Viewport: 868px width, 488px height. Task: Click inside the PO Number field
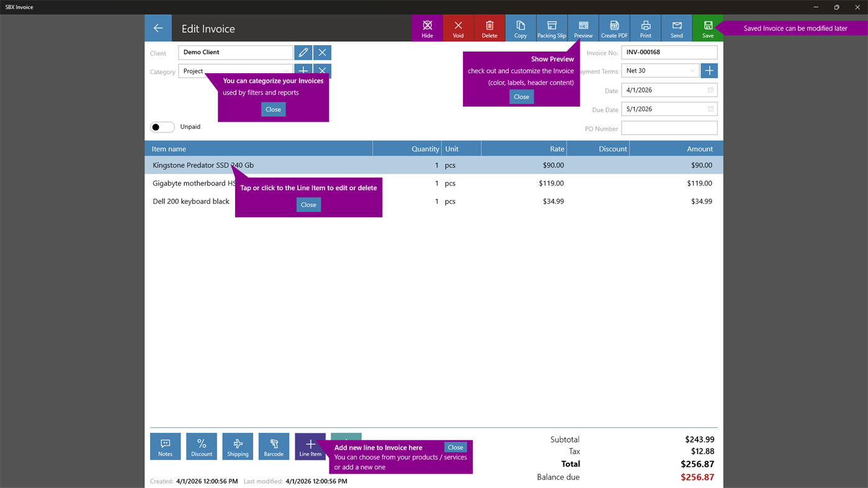(669, 128)
